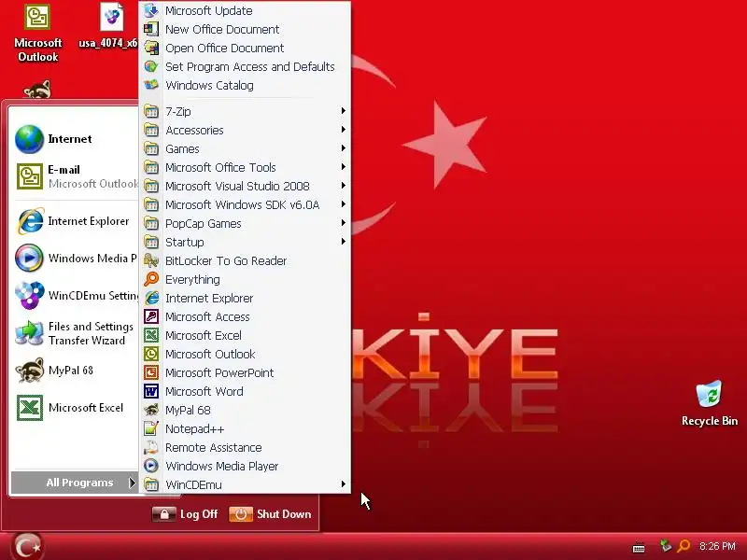Open the Windows Catalog icon
This screenshot has width=747, height=560.
pos(151,85)
